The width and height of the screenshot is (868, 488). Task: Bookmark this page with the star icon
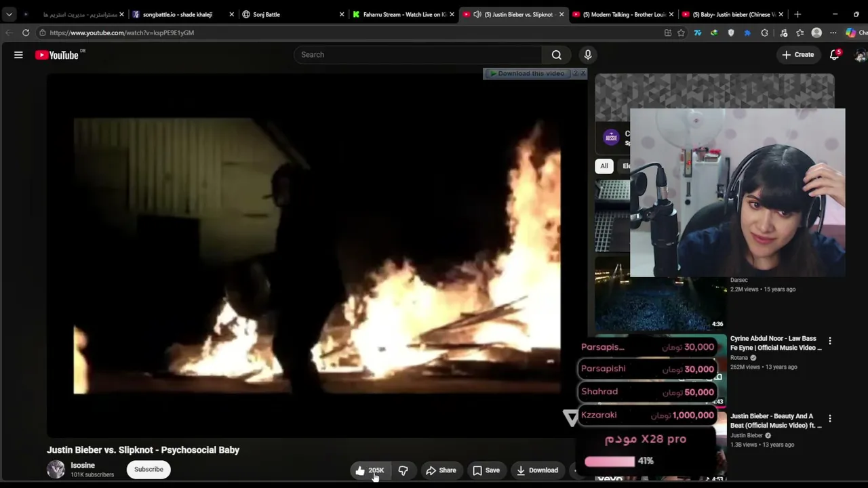(x=682, y=33)
